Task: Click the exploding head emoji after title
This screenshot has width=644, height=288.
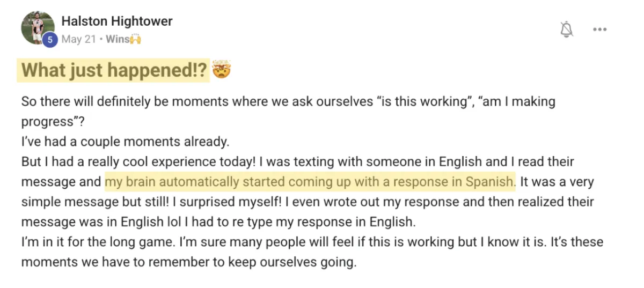Action: (x=220, y=70)
